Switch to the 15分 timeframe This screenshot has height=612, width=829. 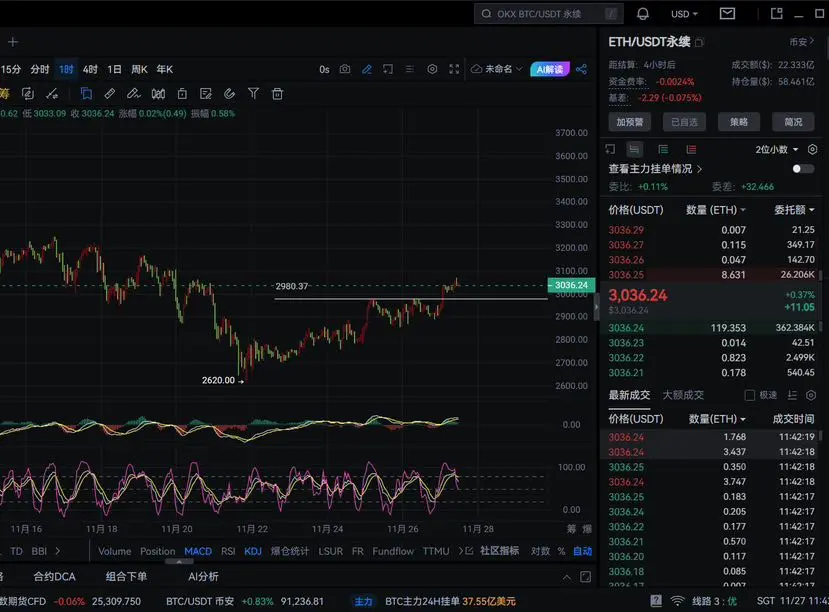[x=11, y=69]
